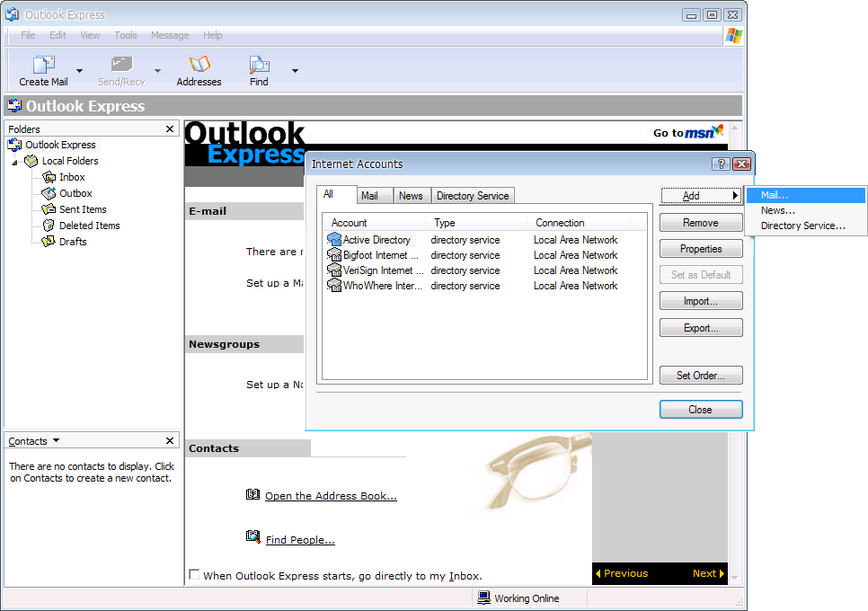Select the Sent Items folder
Screen dimensions: 868x611
click(83, 209)
